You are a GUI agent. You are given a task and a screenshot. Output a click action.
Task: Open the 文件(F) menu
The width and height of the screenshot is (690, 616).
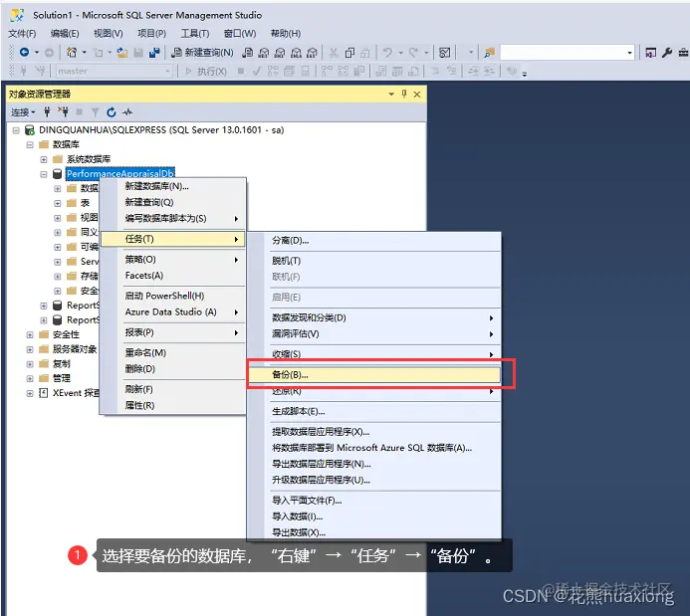[x=22, y=34]
